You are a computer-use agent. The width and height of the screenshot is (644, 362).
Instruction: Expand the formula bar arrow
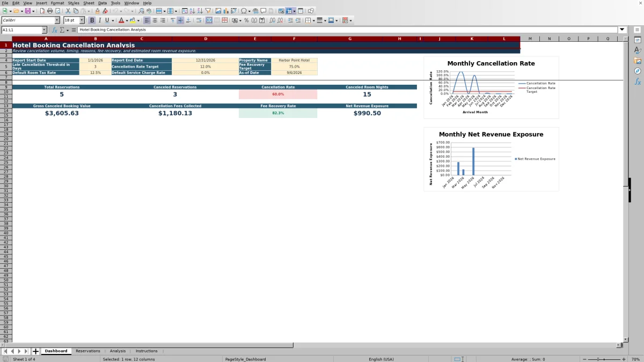point(623,30)
